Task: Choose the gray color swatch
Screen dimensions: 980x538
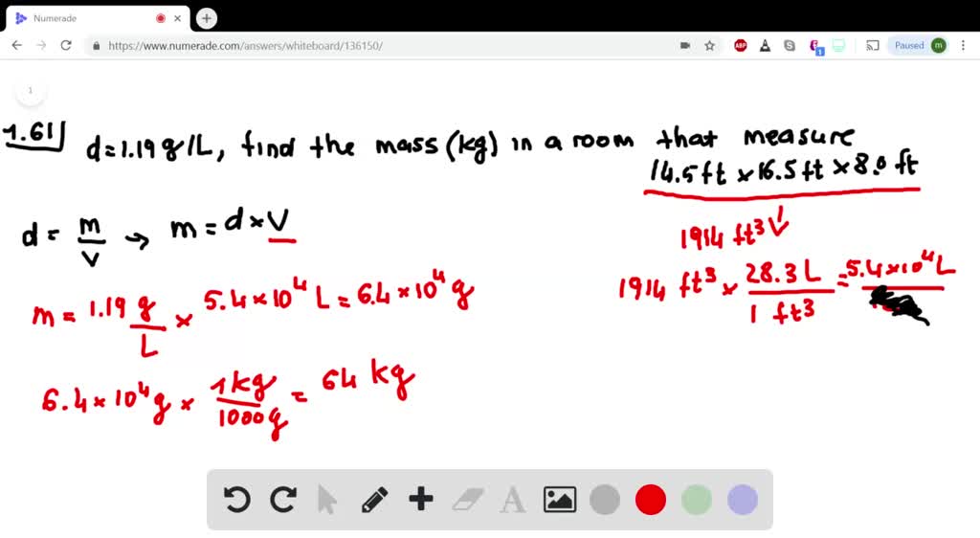Action: click(x=605, y=500)
